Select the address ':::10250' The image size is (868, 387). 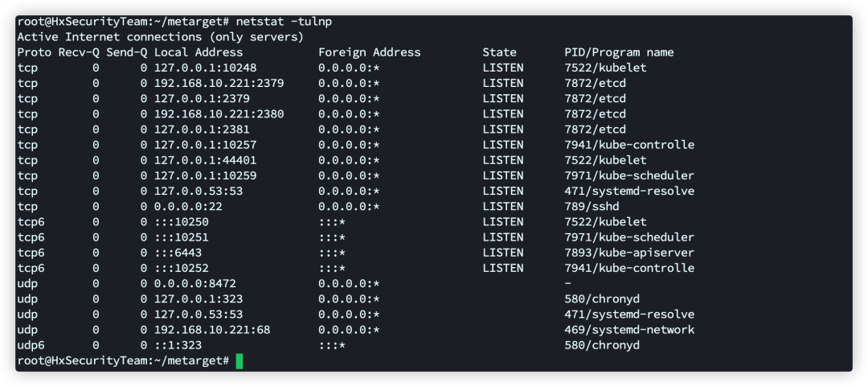click(x=181, y=222)
